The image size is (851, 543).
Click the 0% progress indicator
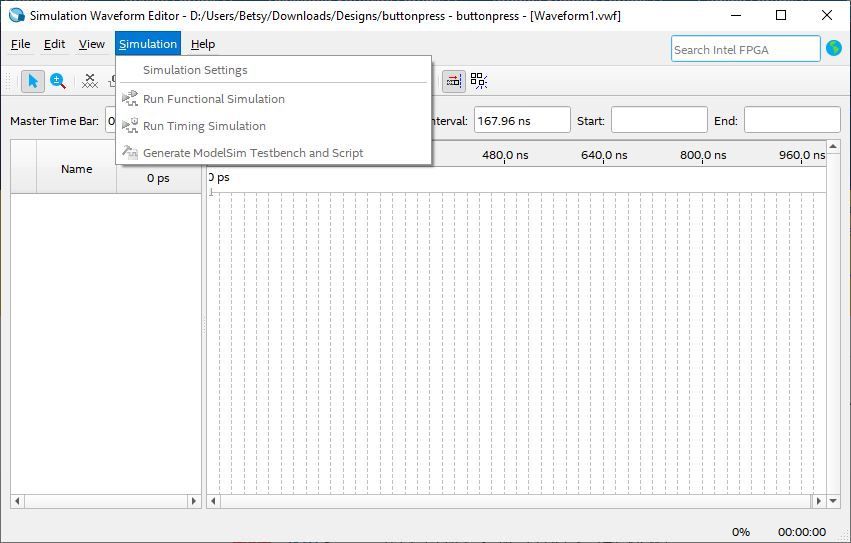point(741,532)
